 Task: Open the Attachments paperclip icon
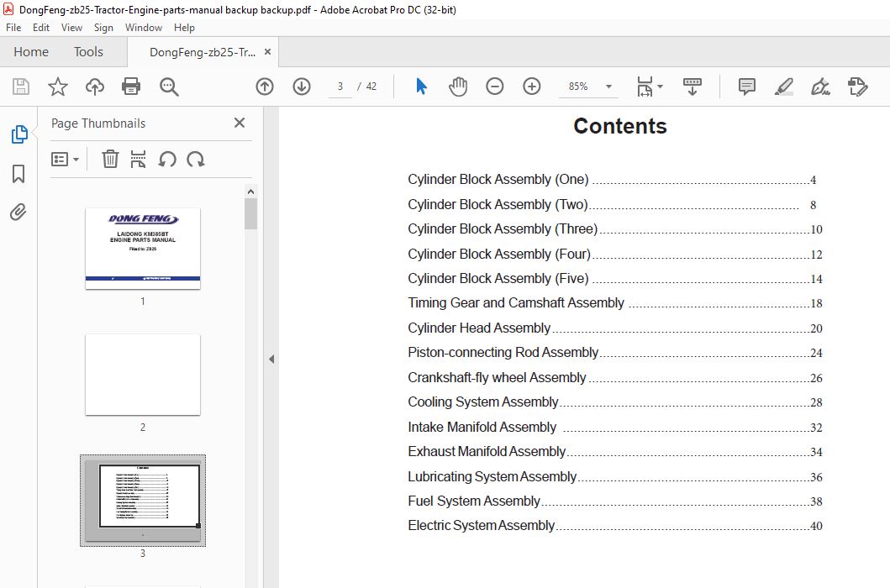pyautogui.click(x=18, y=213)
